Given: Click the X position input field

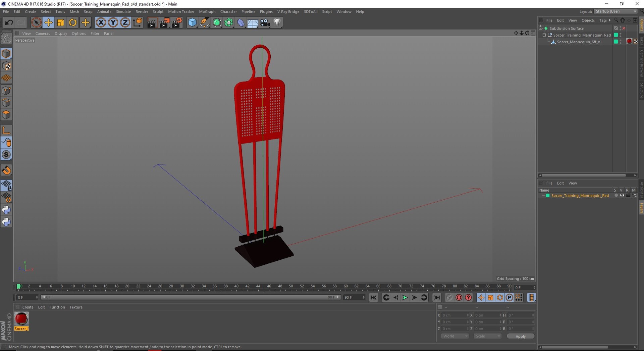Looking at the screenshot, I should 454,315.
